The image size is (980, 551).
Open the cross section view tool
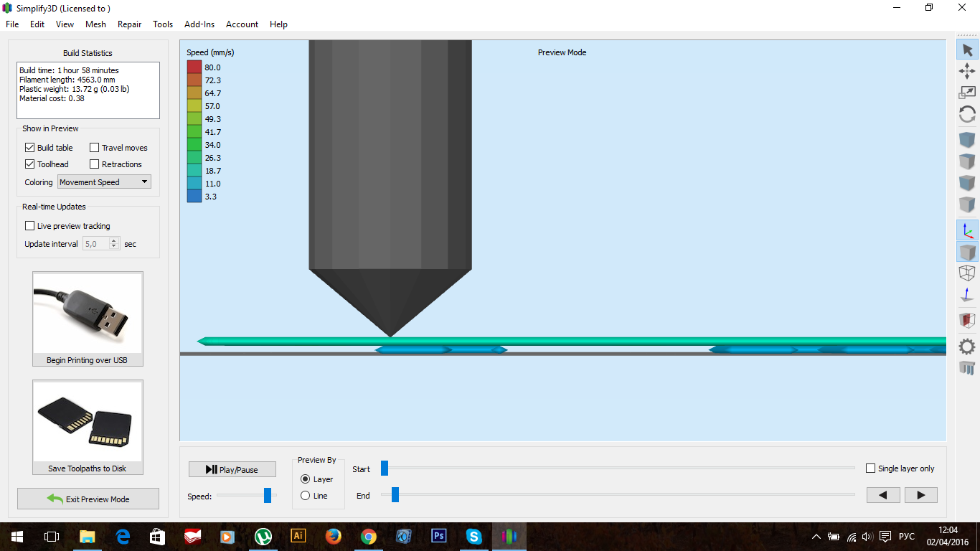pos(967,320)
